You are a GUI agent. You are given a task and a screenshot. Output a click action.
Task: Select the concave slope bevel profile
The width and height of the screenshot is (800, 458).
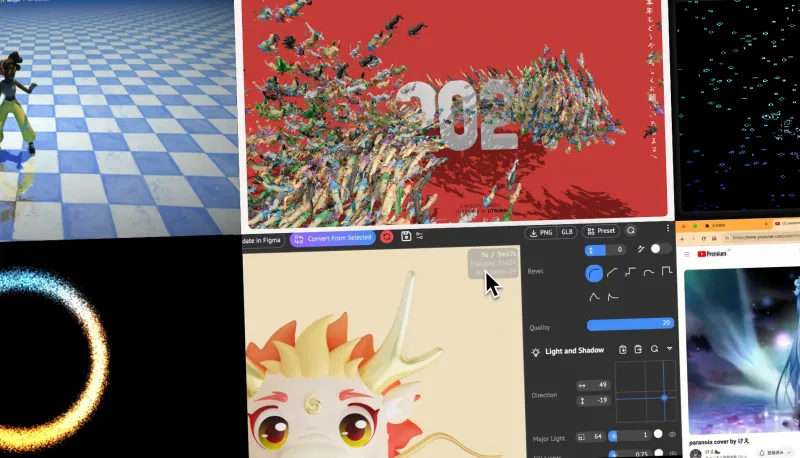point(613,296)
